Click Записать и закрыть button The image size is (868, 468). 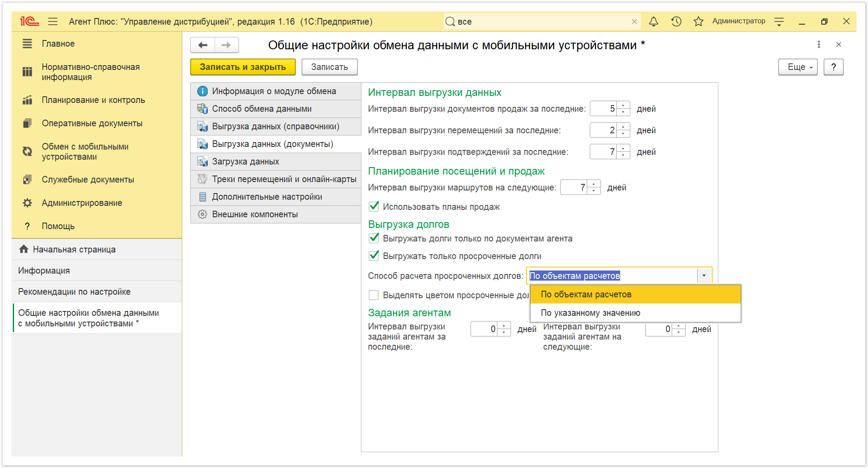click(243, 67)
